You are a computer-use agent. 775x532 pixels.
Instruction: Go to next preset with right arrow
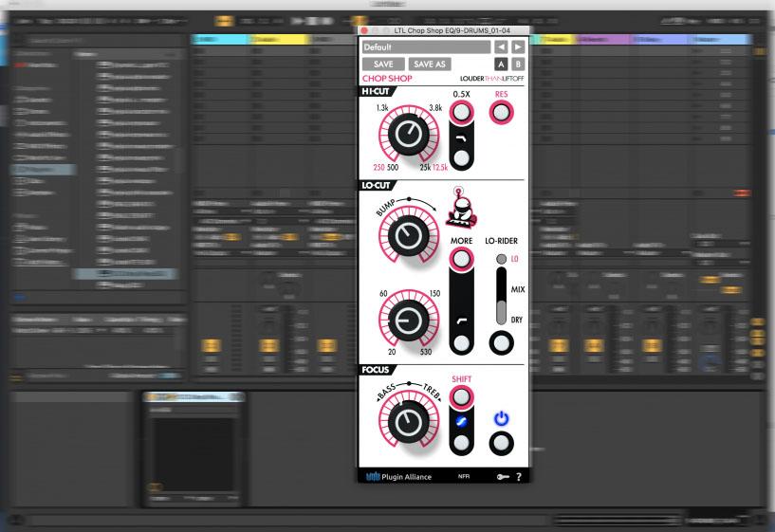pyautogui.click(x=518, y=46)
